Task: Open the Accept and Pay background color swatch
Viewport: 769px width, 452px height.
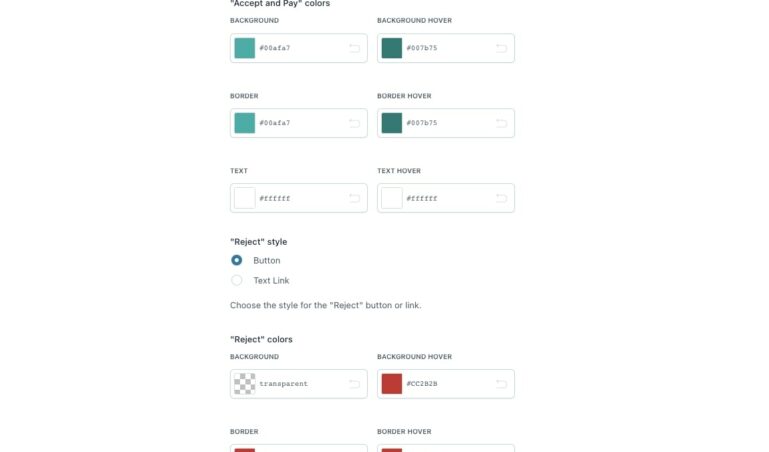Action: point(245,48)
